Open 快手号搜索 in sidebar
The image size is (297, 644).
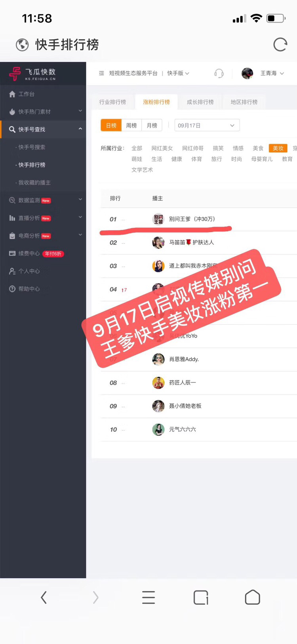coord(32,147)
